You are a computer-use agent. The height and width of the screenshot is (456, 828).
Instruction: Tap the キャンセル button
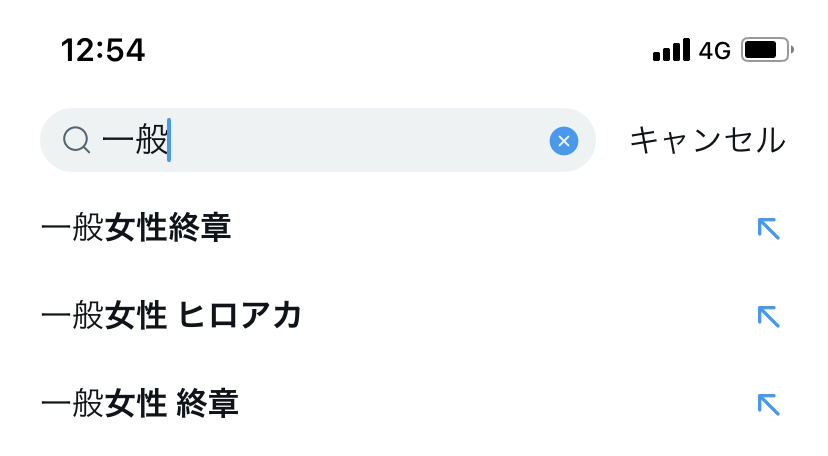(x=707, y=141)
